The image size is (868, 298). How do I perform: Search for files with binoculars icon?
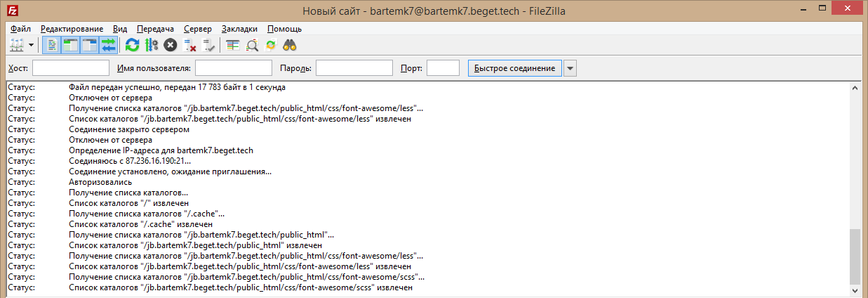pos(290,45)
